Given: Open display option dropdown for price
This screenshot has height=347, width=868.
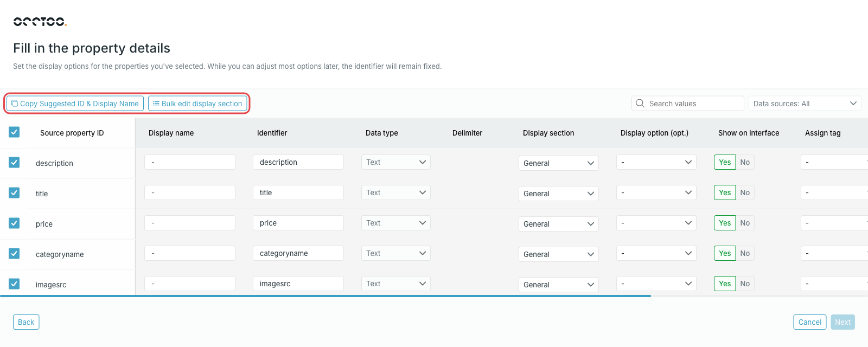Looking at the screenshot, I should [x=656, y=223].
